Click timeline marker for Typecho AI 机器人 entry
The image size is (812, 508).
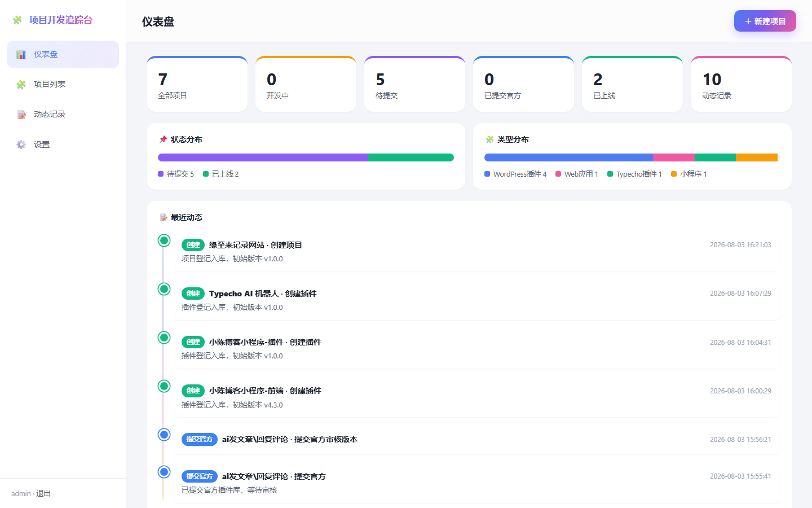point(164,289)
